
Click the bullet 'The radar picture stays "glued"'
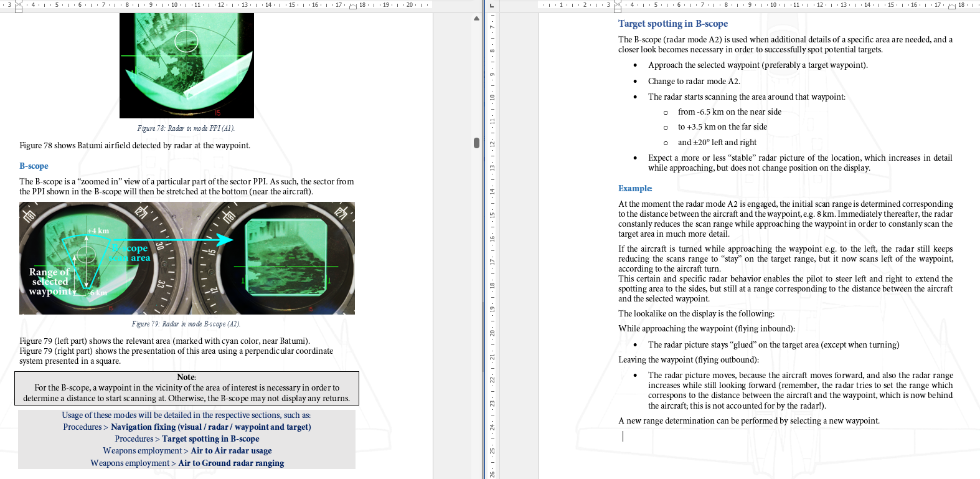[773, 344]
